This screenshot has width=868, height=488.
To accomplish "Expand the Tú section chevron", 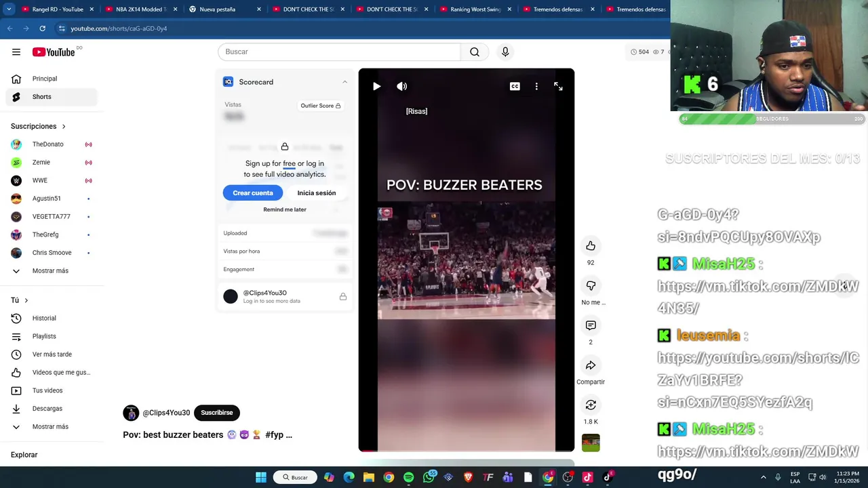I will coord(26,300).
